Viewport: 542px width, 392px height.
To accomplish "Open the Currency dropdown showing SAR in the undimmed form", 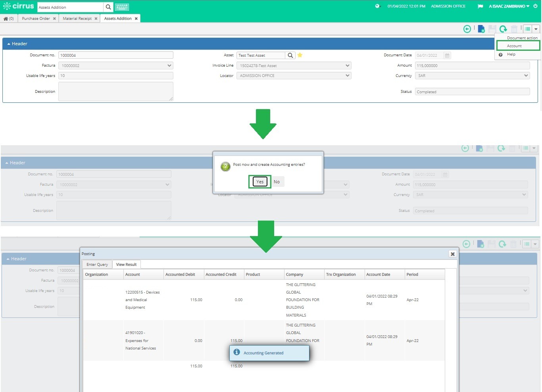I will pyautogui.click(x=473, y=76).
